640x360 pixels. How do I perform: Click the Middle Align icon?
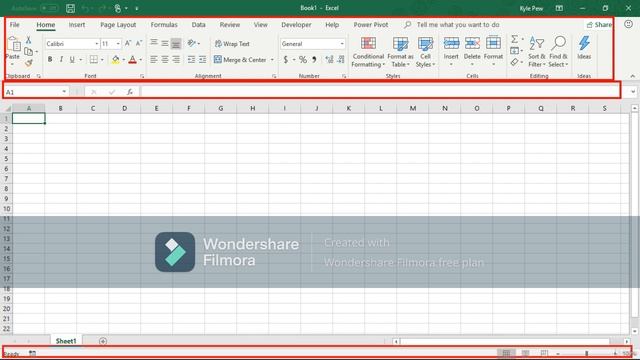click(x=164, y=43)
